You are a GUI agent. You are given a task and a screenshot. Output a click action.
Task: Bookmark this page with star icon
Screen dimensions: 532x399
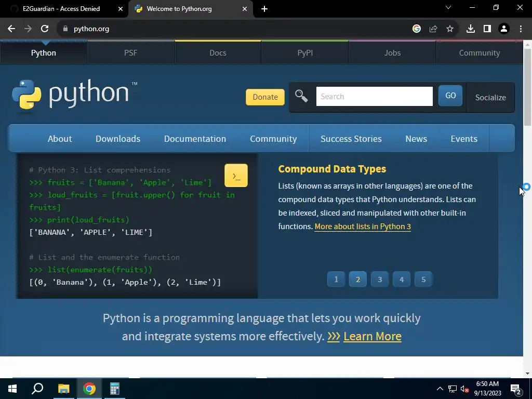point(450,29)
